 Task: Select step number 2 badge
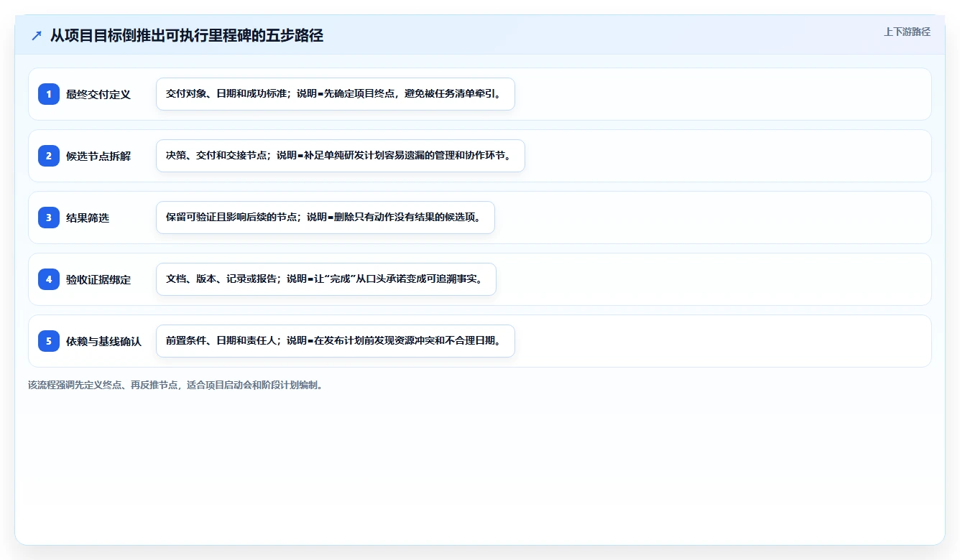pyautogui.click(x=49, y=156)
